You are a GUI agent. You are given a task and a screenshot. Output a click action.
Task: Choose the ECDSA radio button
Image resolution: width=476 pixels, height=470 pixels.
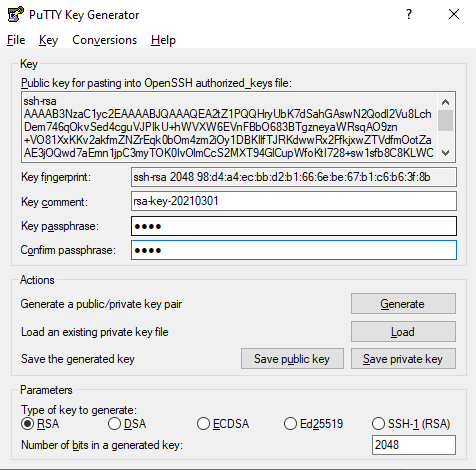[x=223, y=424]
